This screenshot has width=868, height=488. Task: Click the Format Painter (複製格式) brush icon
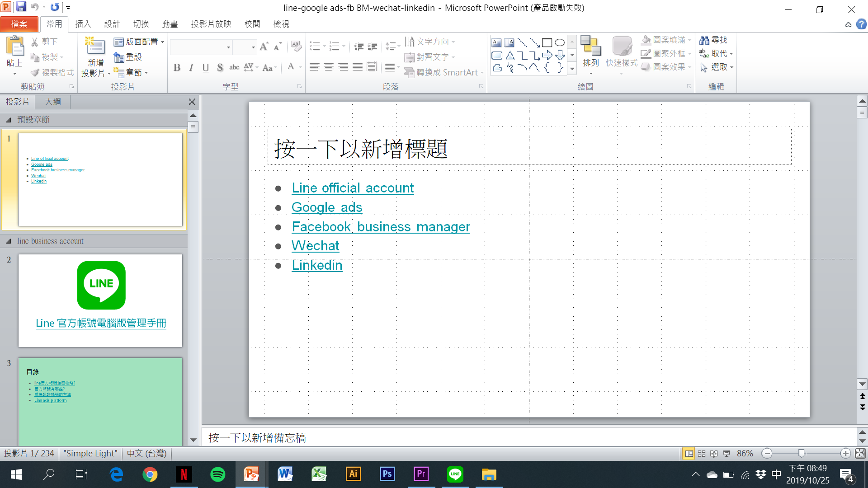35,72
